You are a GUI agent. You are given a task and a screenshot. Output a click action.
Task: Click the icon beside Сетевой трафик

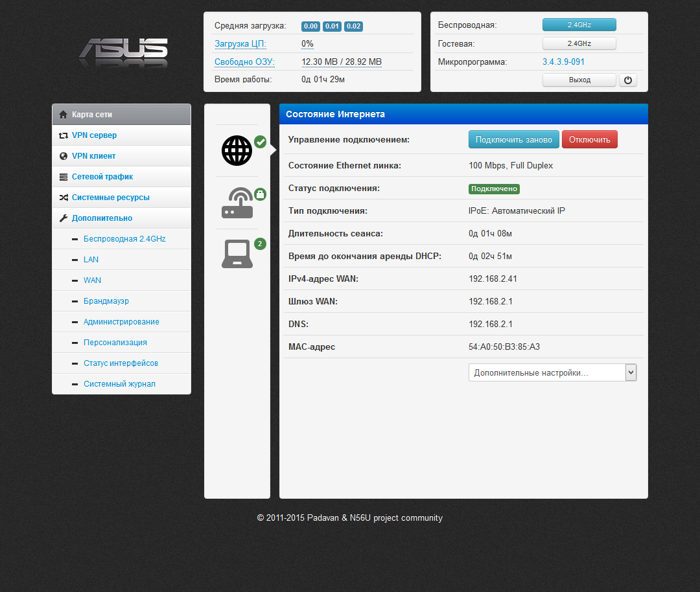coord(64,177)
